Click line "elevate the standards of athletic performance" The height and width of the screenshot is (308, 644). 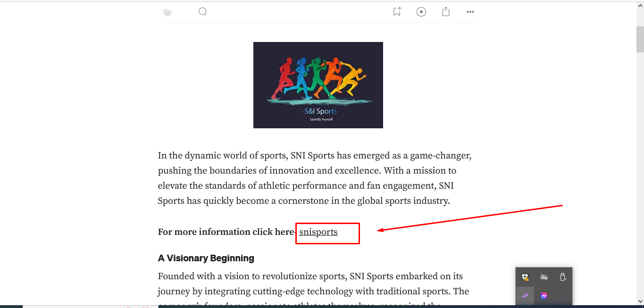point(306,186)
